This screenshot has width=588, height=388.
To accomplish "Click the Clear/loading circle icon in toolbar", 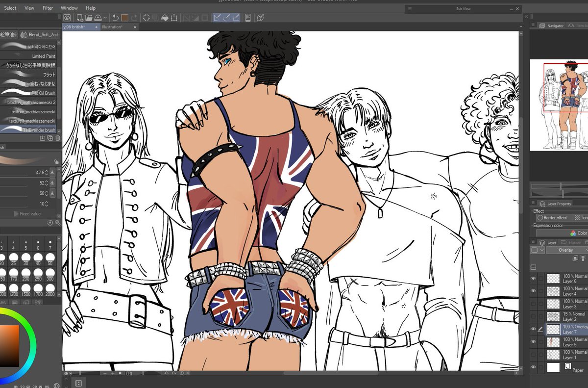I will coord(147,18).
